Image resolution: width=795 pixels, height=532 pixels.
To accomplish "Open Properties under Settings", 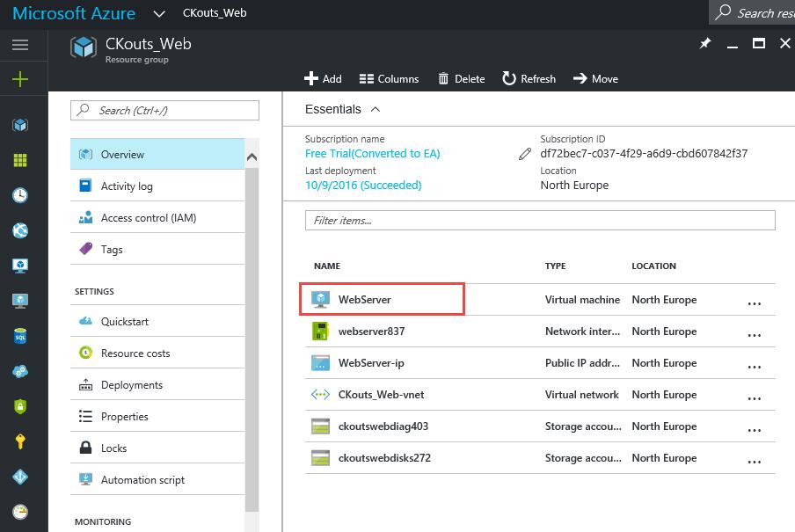I will [157, 417].
